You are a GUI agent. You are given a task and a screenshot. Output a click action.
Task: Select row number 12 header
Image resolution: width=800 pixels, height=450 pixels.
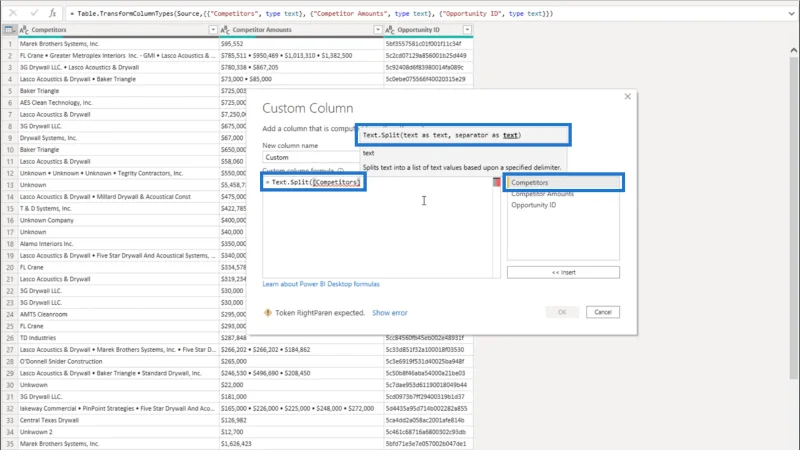pos(10,173)
